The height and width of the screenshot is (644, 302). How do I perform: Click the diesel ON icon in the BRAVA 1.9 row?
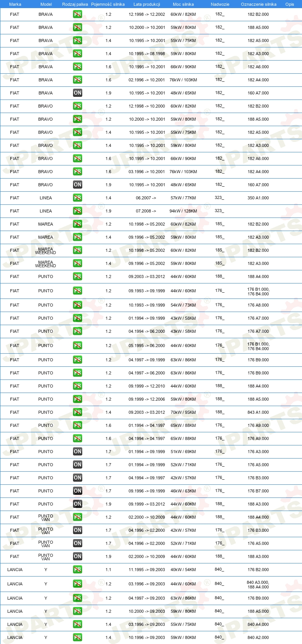78,93
